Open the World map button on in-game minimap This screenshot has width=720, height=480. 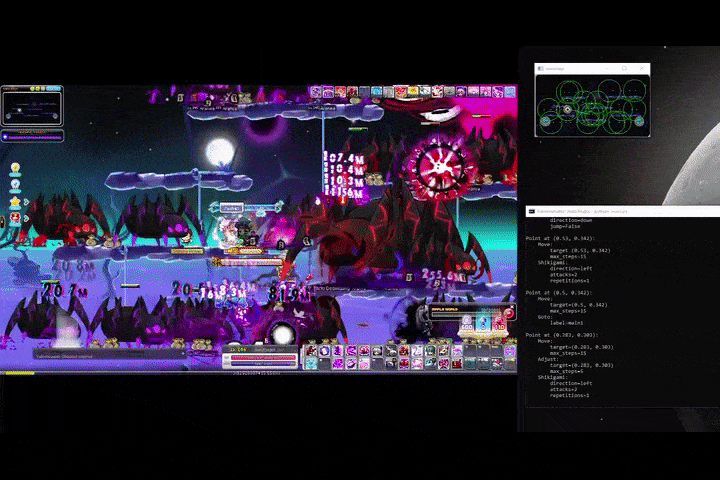coord(53,88)
